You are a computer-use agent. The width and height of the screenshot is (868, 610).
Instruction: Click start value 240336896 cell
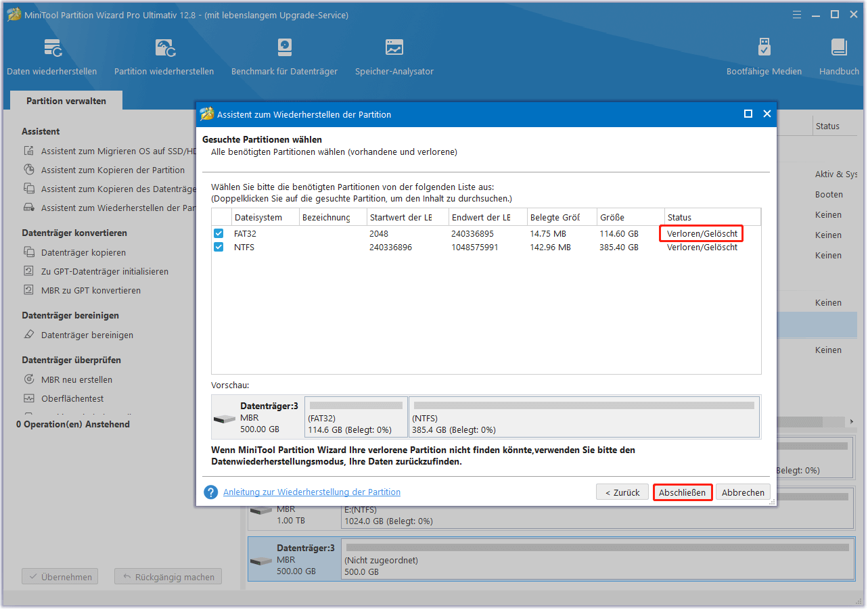(390, 248)
